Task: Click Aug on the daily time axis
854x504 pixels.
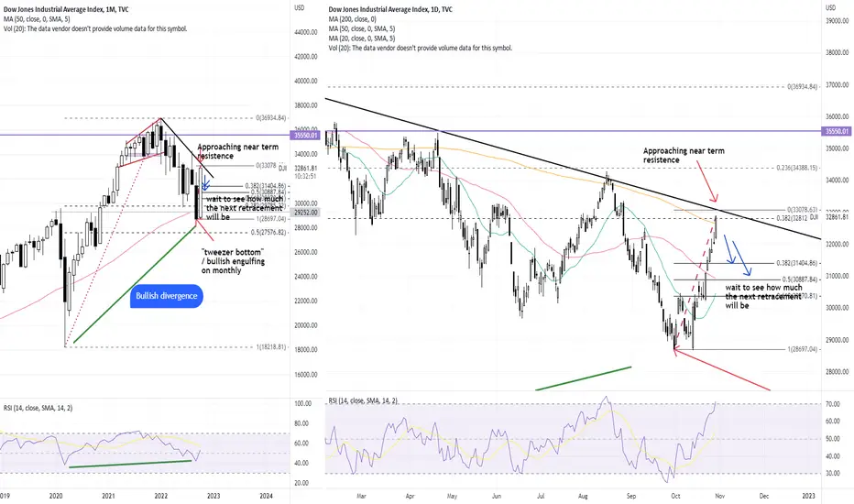Action: [x=584, y=497]
